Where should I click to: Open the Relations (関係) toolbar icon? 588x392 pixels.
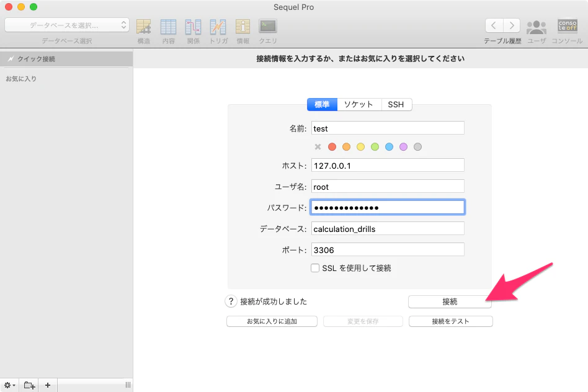(x=193, y=27)
